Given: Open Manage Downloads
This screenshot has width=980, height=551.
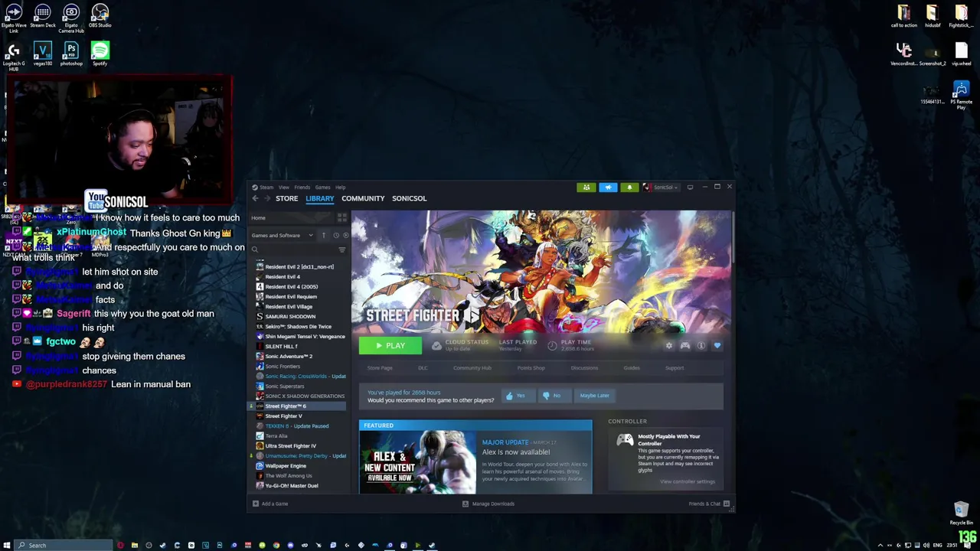Looking at the screenshot, I should tap(488, 504).
